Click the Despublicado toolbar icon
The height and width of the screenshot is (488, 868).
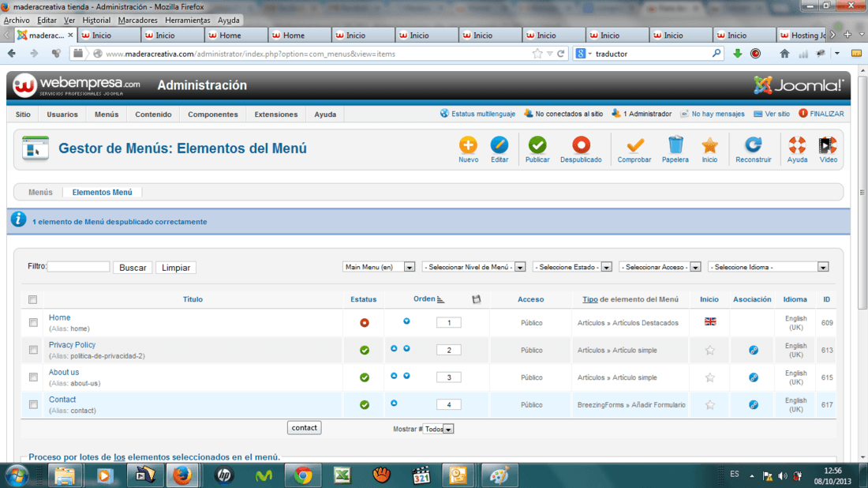pos(581,145)
